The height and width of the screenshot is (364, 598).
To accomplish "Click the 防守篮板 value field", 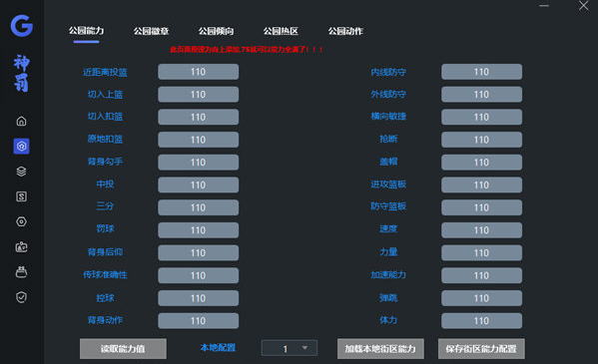I will (x=481, y=207).
